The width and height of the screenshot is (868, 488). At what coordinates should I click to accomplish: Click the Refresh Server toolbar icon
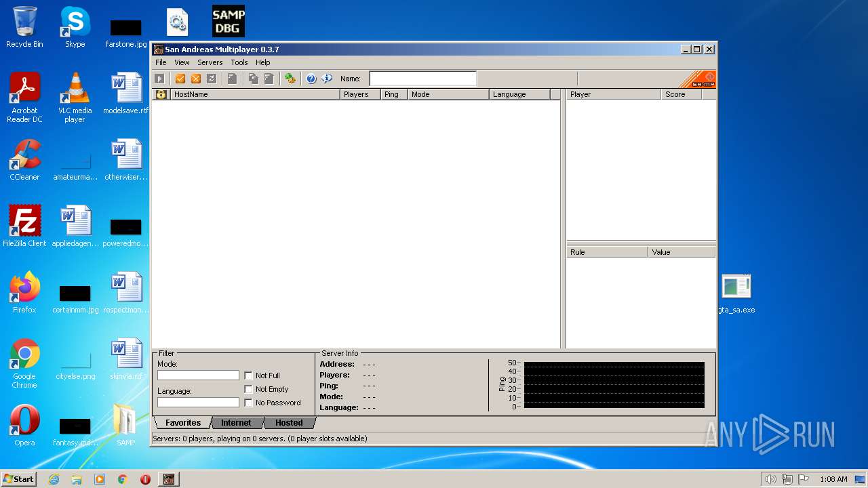click(x=212, y=79)
